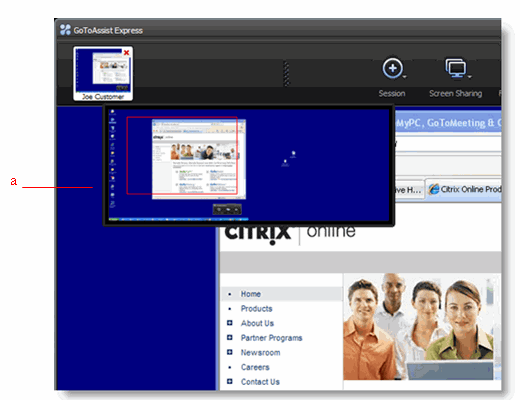Select the Joe Customer session thumbnail
This screenshot has height=400, width=520.
coord(103,74)
